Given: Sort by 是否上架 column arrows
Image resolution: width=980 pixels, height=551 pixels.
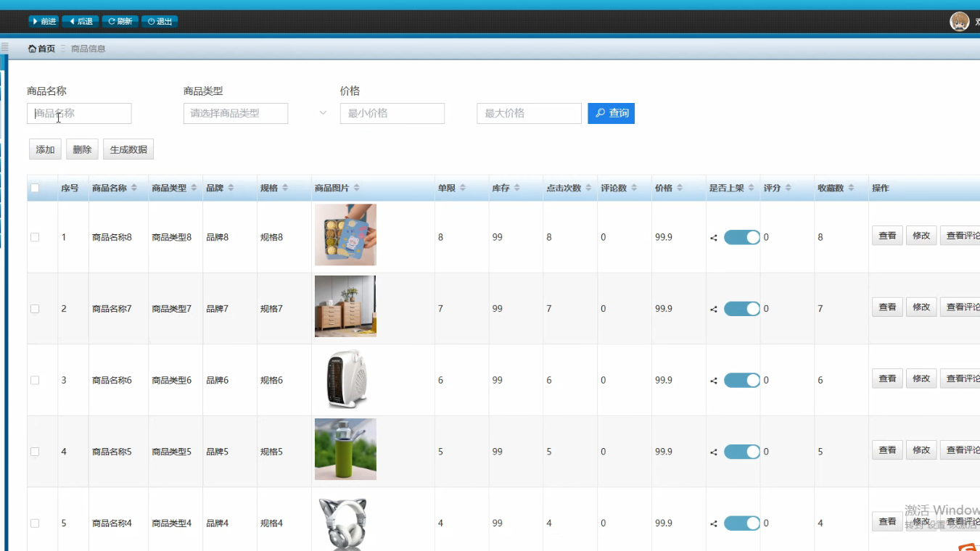Looking at the screenshot, I should [752, 188].
